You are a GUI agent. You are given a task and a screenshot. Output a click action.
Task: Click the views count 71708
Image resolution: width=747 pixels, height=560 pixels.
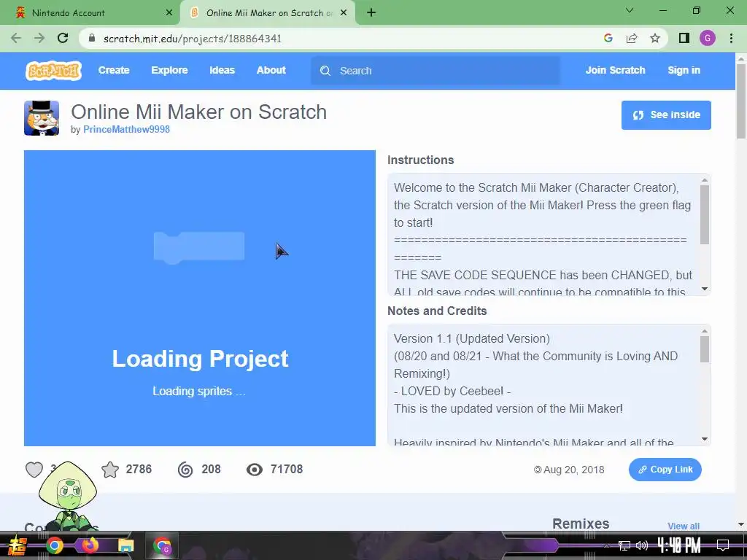(286, 470)
